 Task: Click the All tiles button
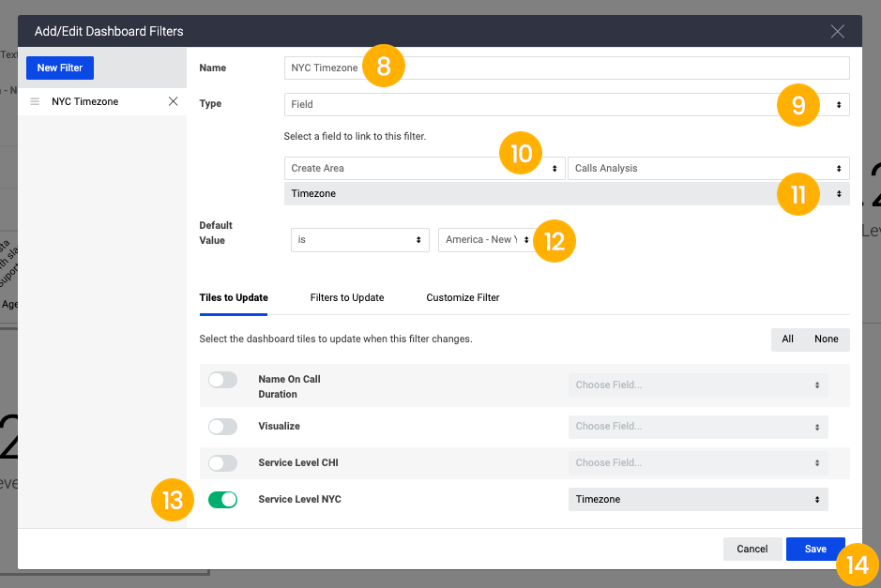[x=788, y=339]
